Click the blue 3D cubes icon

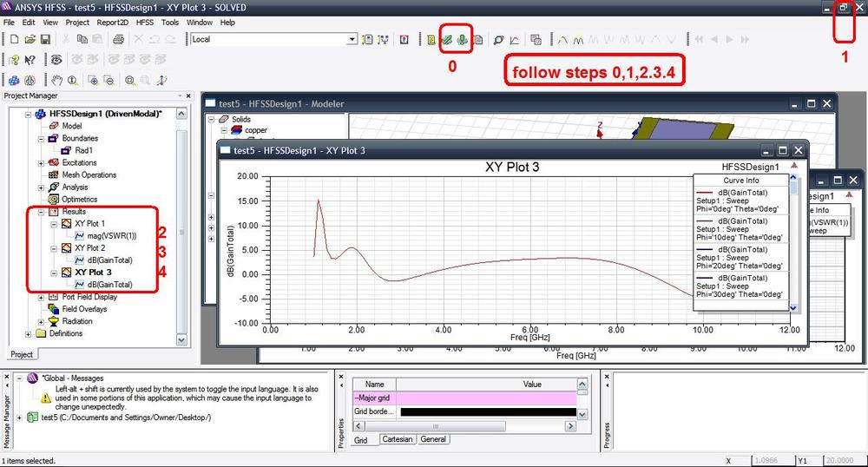(15, 80)
